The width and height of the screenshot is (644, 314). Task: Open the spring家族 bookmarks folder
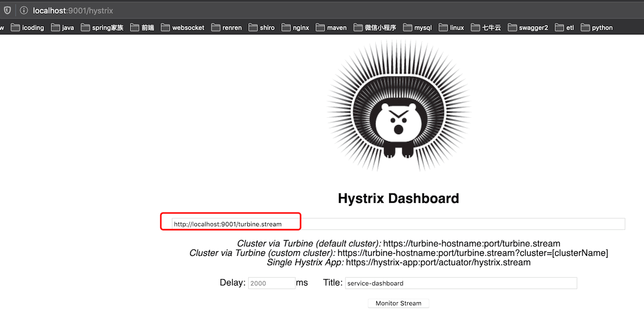pos(102,27)
